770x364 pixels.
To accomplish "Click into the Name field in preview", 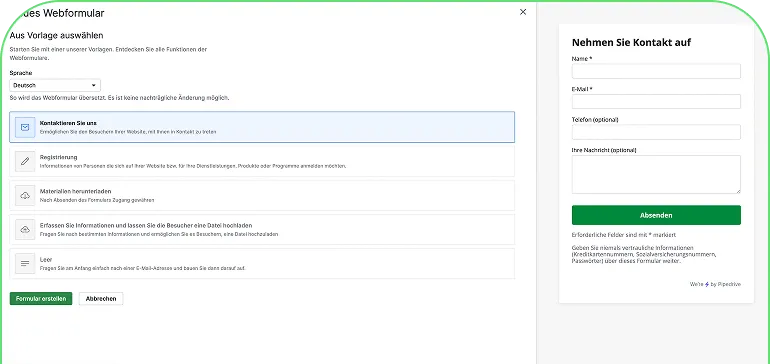I will click(x=656, y=71).
